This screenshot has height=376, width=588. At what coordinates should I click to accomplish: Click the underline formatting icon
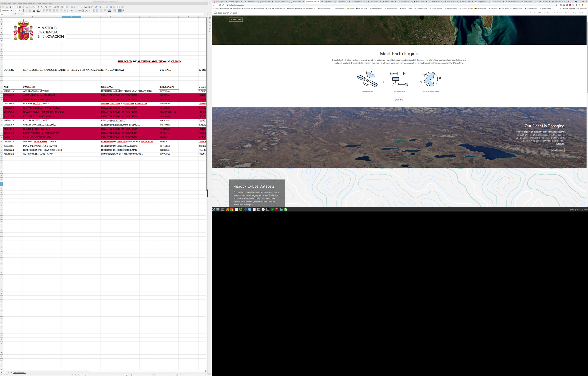coord(30,11)
